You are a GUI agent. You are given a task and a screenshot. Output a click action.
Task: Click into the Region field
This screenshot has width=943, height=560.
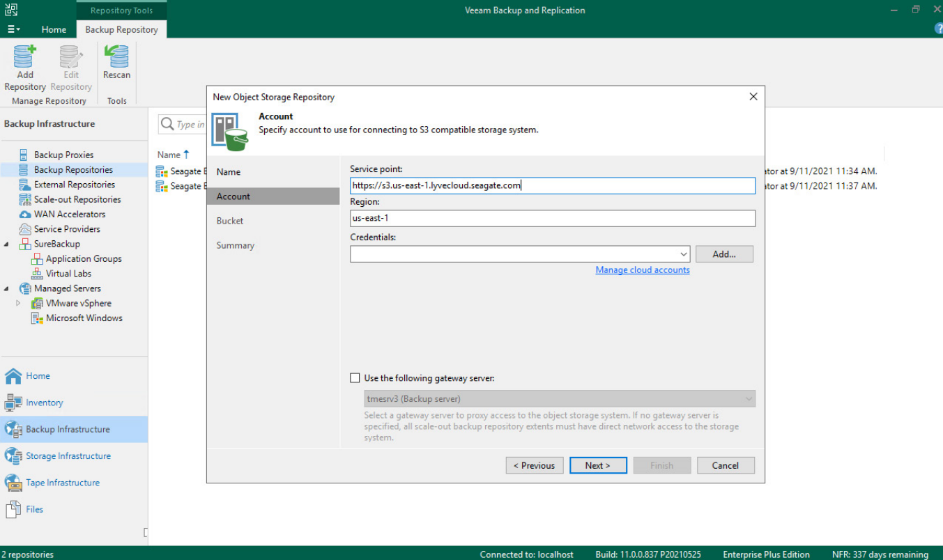tap(553, 218)
